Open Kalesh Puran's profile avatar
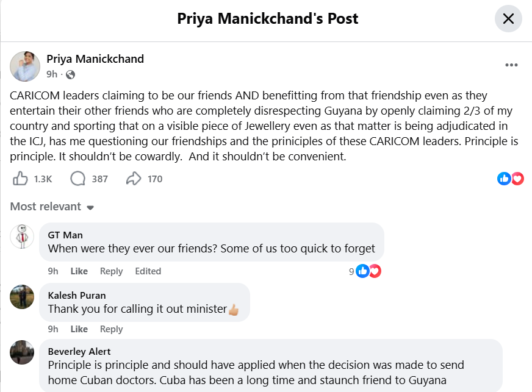The image size is (532, 392). [23, 296]
